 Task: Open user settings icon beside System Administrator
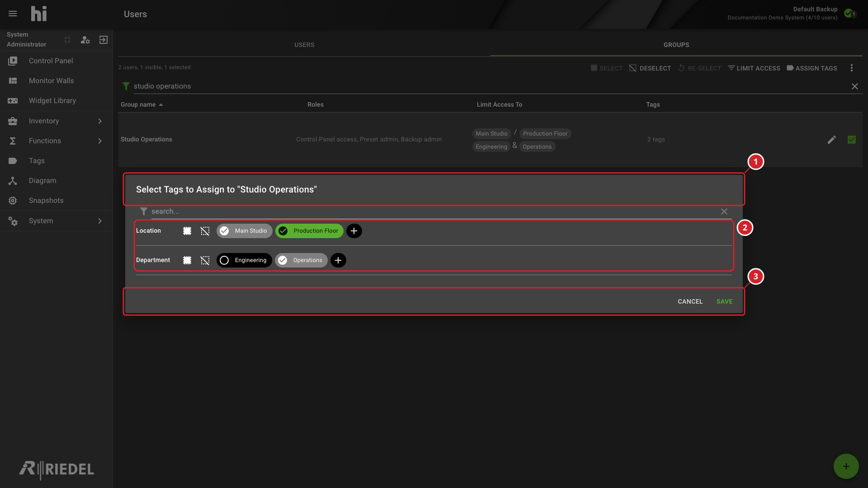point(85,40)
